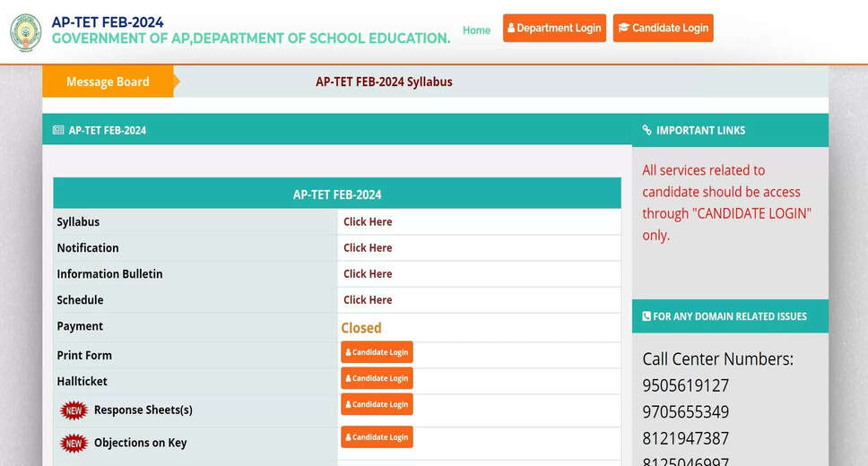Open Candidate Login for Print Form
Image resolution: width=868 pixels, height=466 pixels.
pyautogui.click(x=377, y=352)
